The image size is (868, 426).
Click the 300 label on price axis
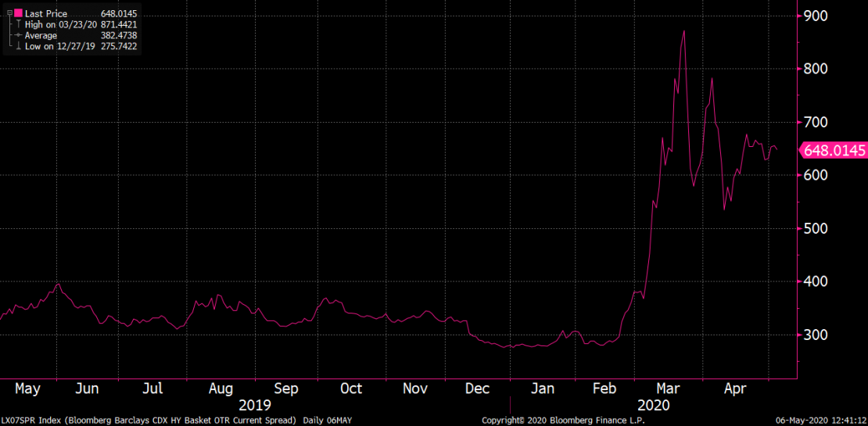817,335
